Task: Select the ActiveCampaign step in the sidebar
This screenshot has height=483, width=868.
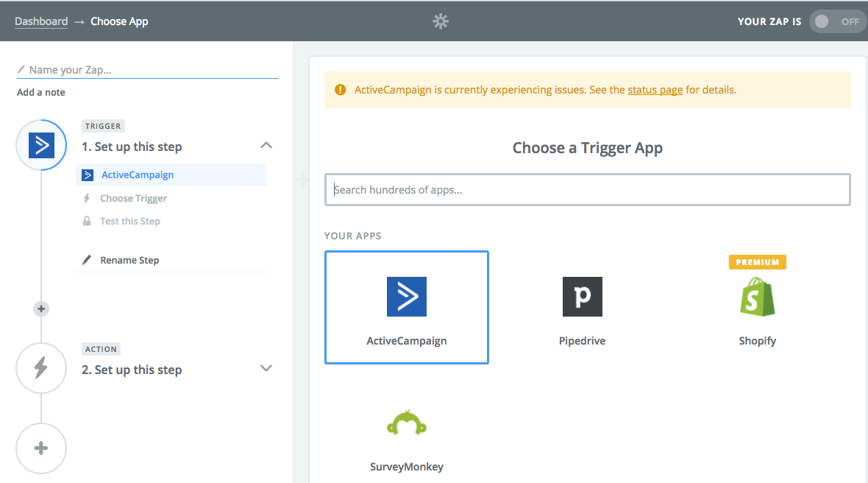Action: point(137,174)
